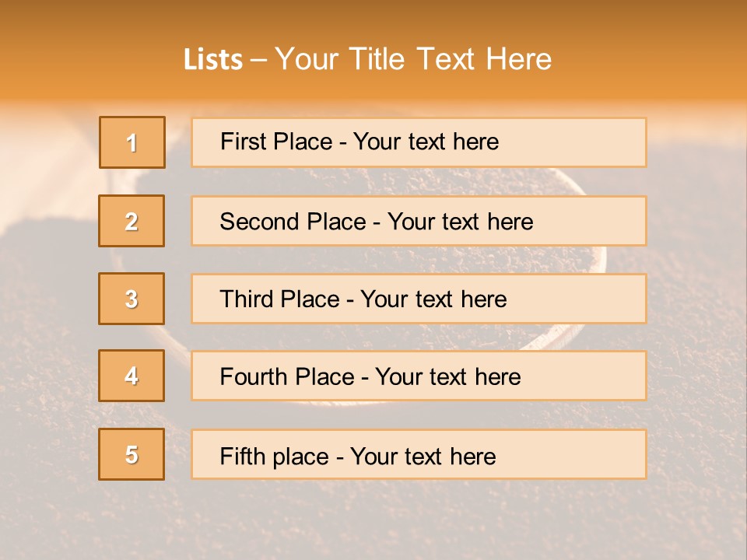Select the number 2 orange box
The width and height of the screenshot is (747, 560).
tap(132, 221)
